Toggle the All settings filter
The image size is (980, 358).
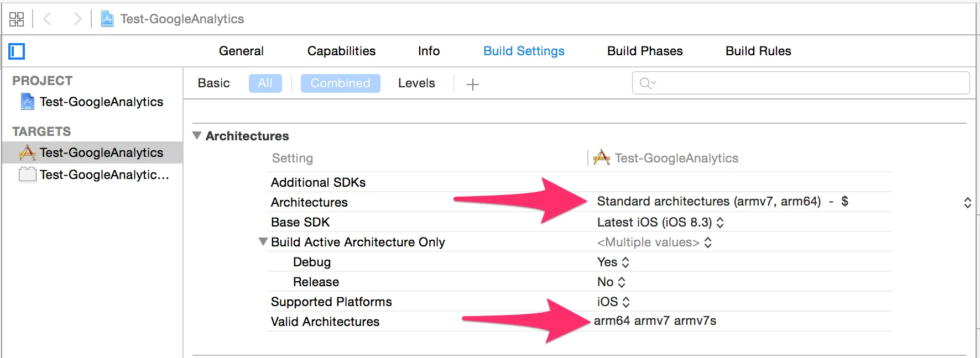(265, 83)
